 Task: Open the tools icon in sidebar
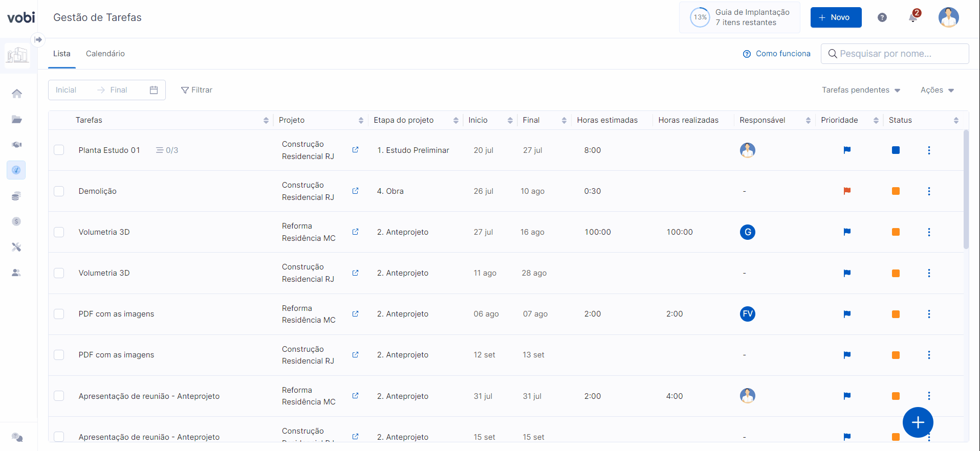[16, 247]
